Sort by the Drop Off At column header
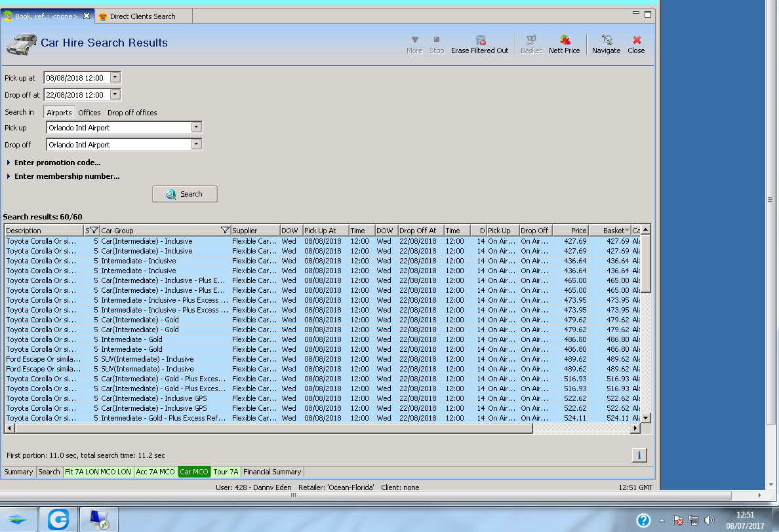 (x=421, y=230)
